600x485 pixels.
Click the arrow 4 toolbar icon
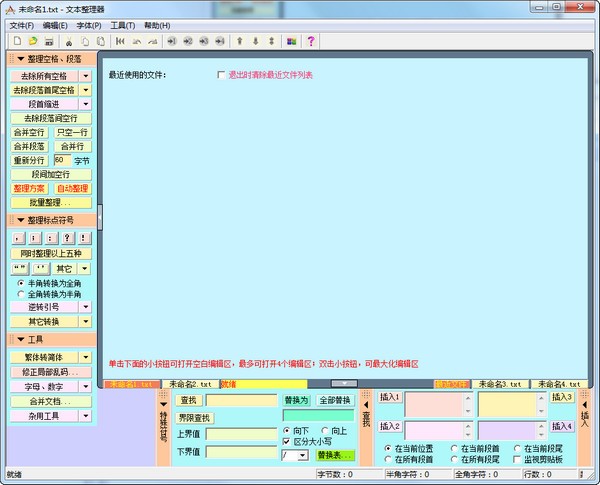click(x=220, y=41)
